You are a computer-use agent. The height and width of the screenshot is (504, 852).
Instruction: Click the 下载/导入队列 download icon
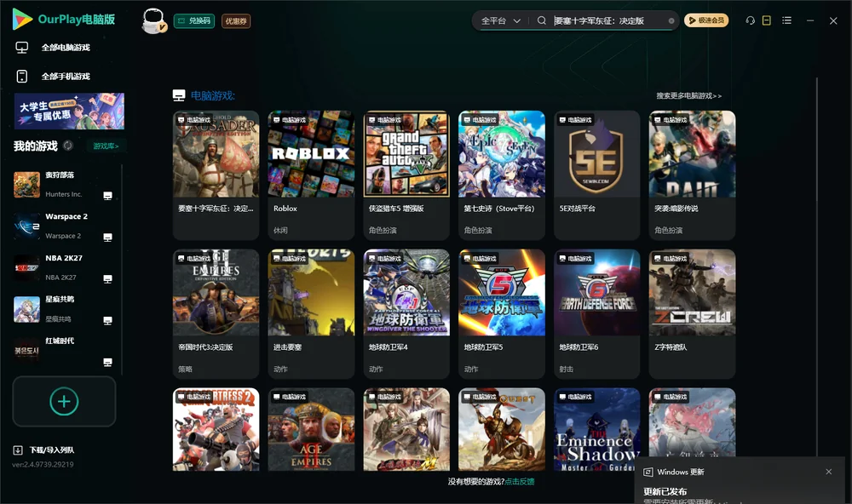pyautogui.click(x=18, y=450)
